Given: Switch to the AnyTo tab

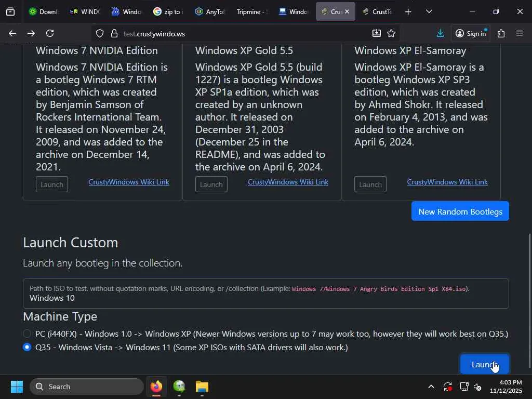Looking at the screenshot, I should (x=210, y=11).
